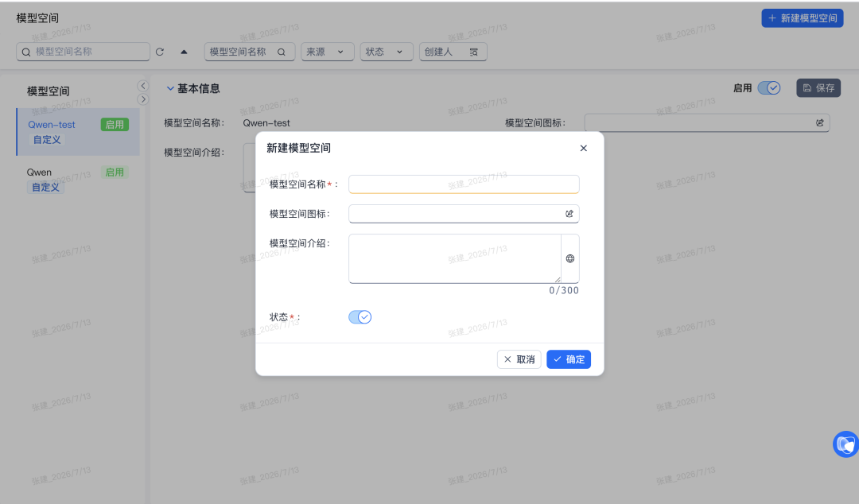Close the 新建模型空间 dialog with X

[584, 148]
